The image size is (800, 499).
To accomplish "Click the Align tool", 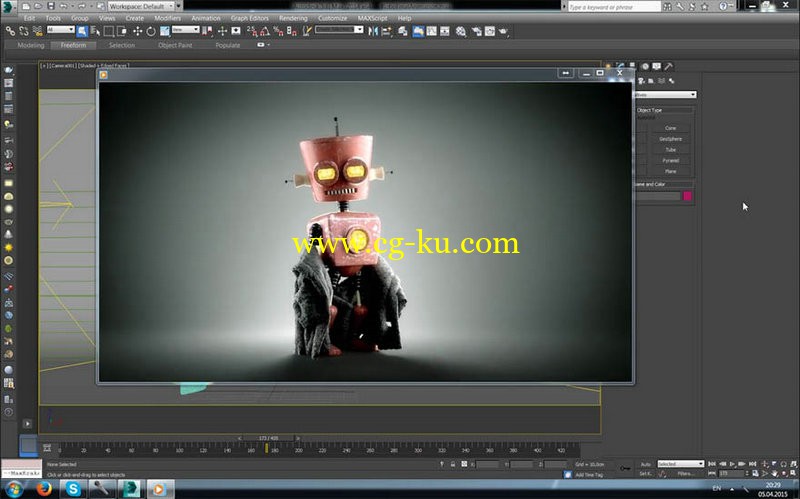I will click(x=387, y=31).
